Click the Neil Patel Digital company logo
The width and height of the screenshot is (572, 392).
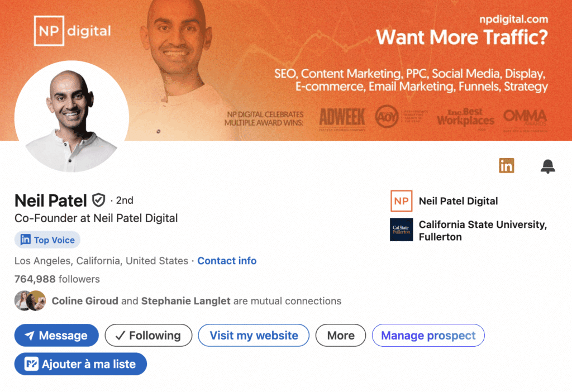pos(401,201)
